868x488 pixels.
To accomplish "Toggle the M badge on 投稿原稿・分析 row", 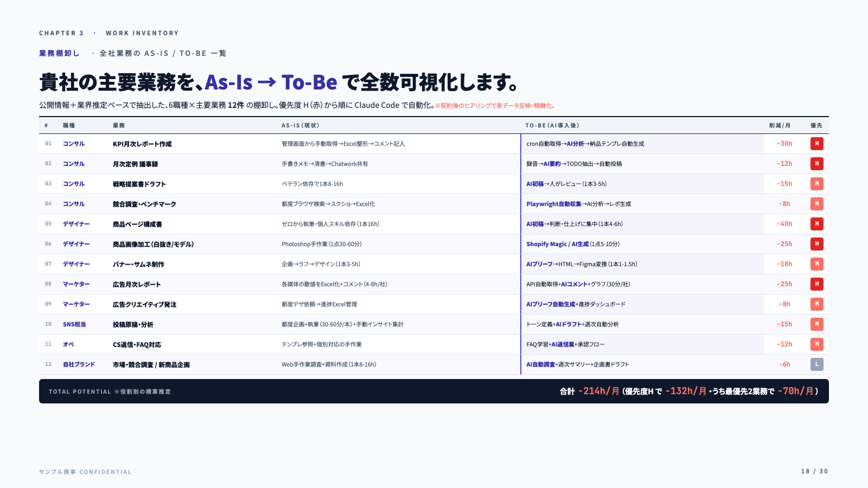I will pos(817,324).
